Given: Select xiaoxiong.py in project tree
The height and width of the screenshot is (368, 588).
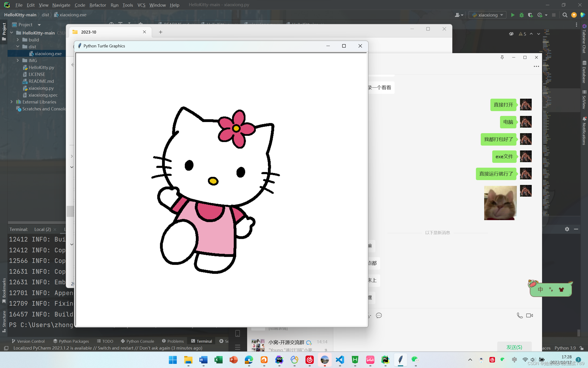Looking at the screenshot, I should (x=41, y=88).
